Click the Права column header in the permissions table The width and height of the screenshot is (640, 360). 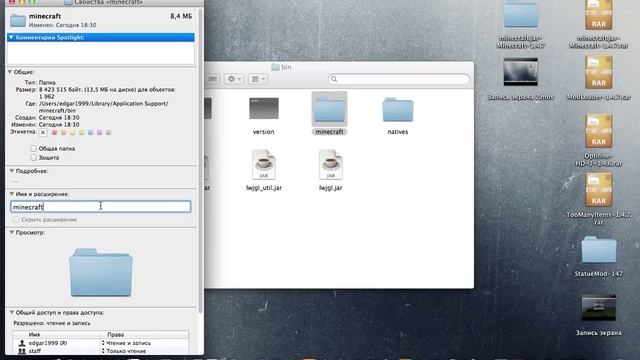(116, 335)
